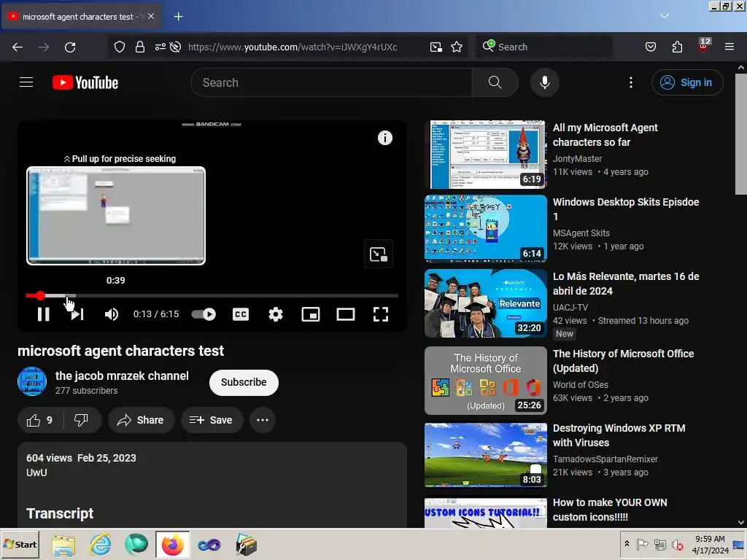The image size is (747, 560).
Task: Select microsoft agent characters test tab
Action: [82, 17]
